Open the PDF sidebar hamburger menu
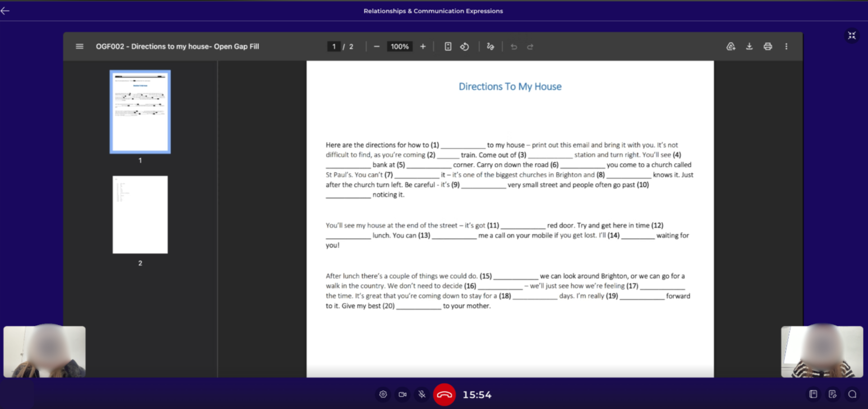The width and height of the screenshot is (868, 409). coord(80,47)
